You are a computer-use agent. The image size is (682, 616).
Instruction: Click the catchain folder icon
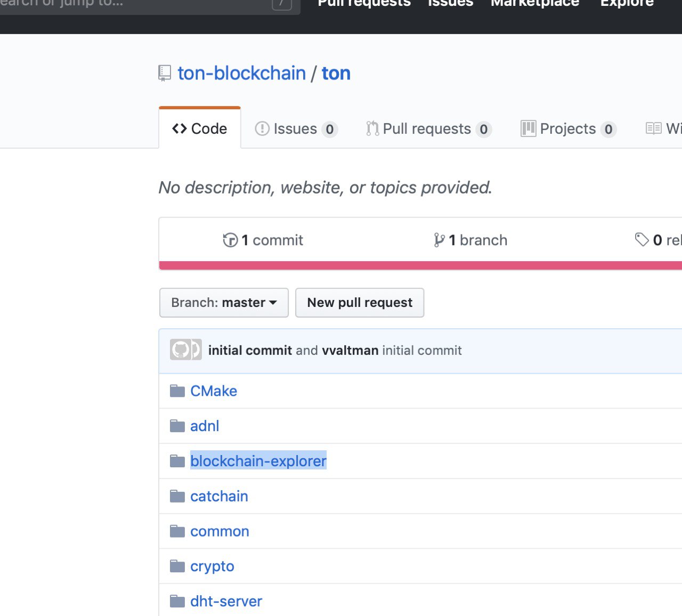coord(177,497)
